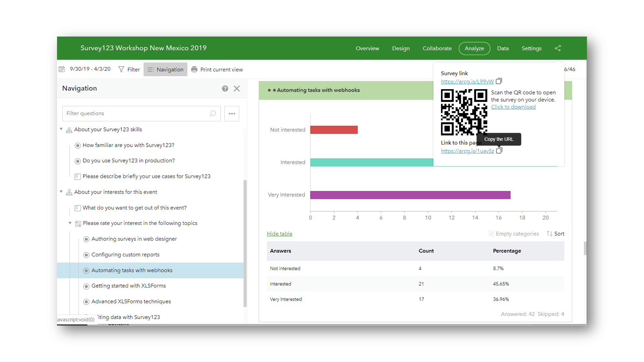Screen dimensions: 644x362
Task: Go to the Data tab
Action: (503, 48)
